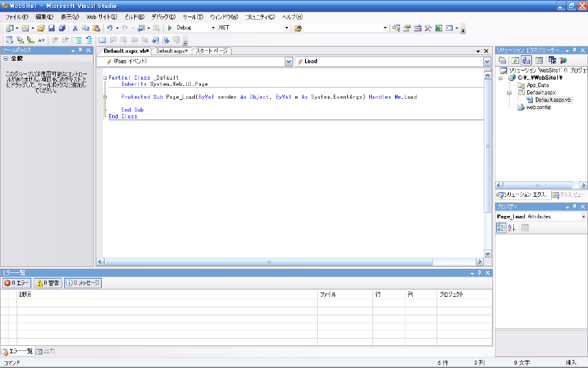Click the ファイル column header in error list
Viewport: 588px width, 368px height.
coord(345,294)
